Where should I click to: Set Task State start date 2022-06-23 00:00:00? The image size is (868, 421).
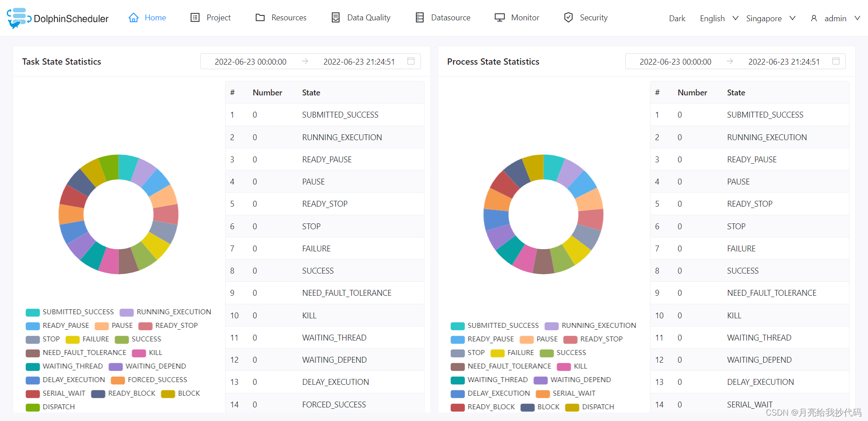[x=250, y=61]
